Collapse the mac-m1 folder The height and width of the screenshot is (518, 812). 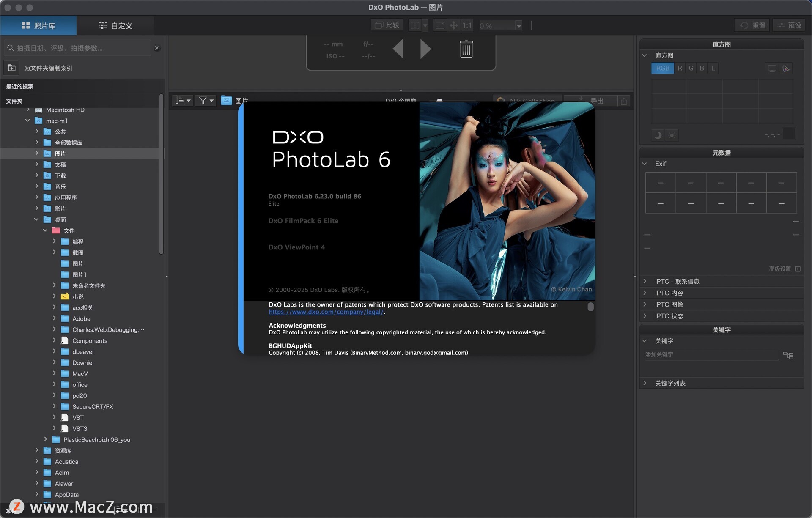(28, 121)
